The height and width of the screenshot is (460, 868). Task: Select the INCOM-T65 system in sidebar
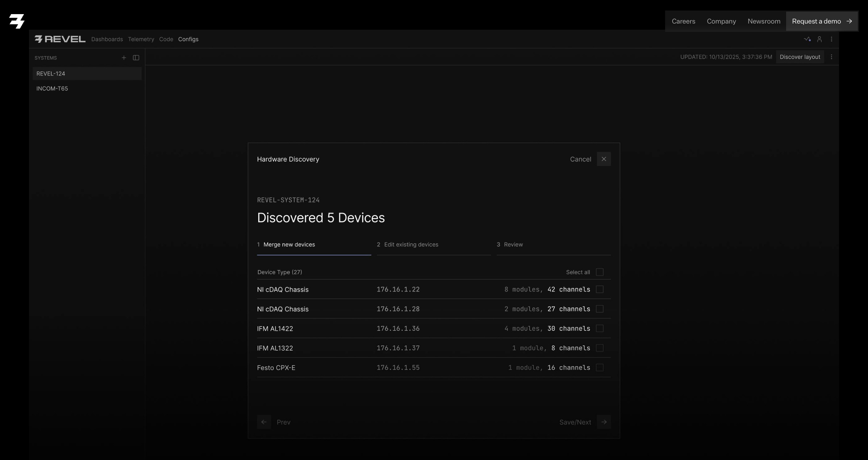pos(52,88)
